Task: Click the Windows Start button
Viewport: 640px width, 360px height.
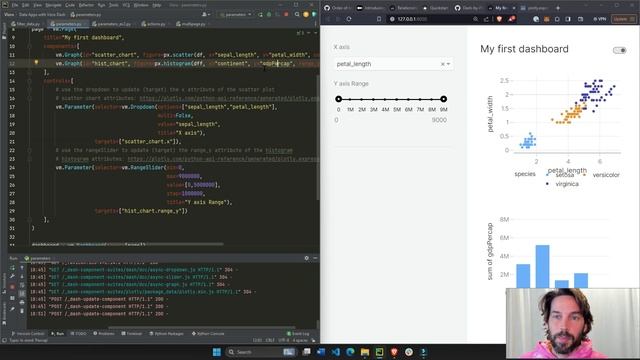Action: 217,352
